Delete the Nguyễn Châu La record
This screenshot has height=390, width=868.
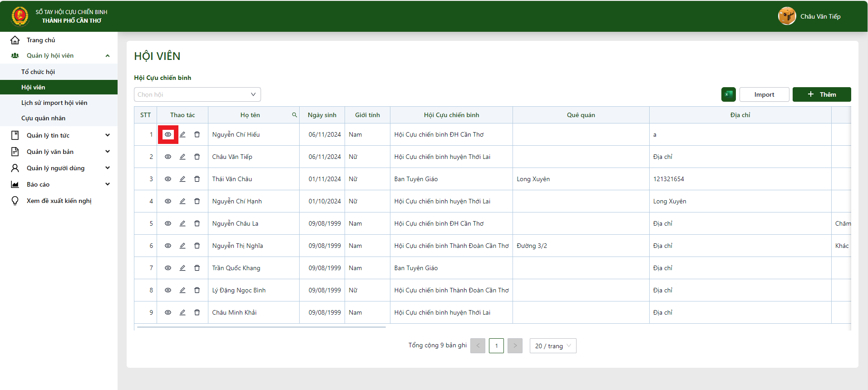(x=197, y=223)
